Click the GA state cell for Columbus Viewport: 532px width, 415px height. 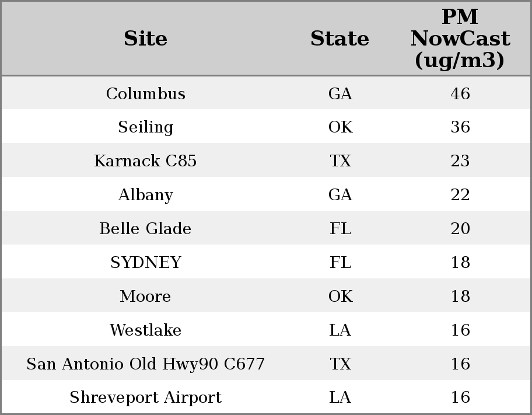click(340, 93)
